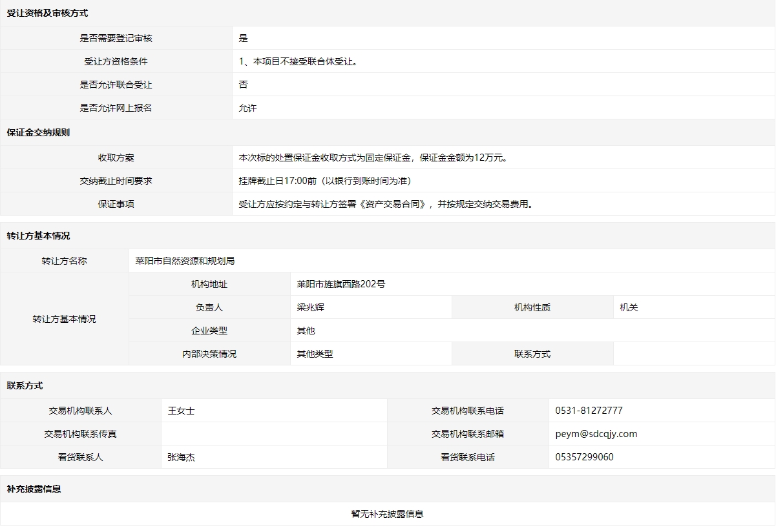
Task: Click the 暂无补充披露信息 notice
Action: coord(387,514)
